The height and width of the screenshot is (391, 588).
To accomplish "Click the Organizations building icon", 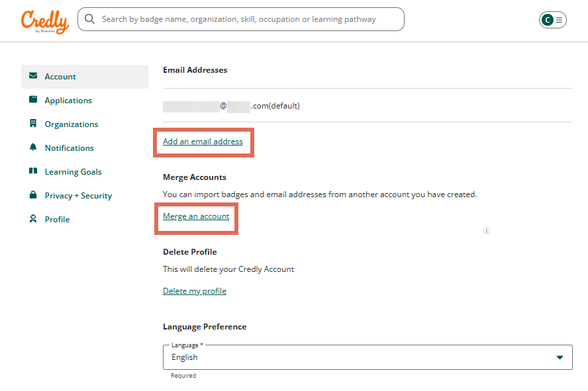I will [x=33, y=123].
